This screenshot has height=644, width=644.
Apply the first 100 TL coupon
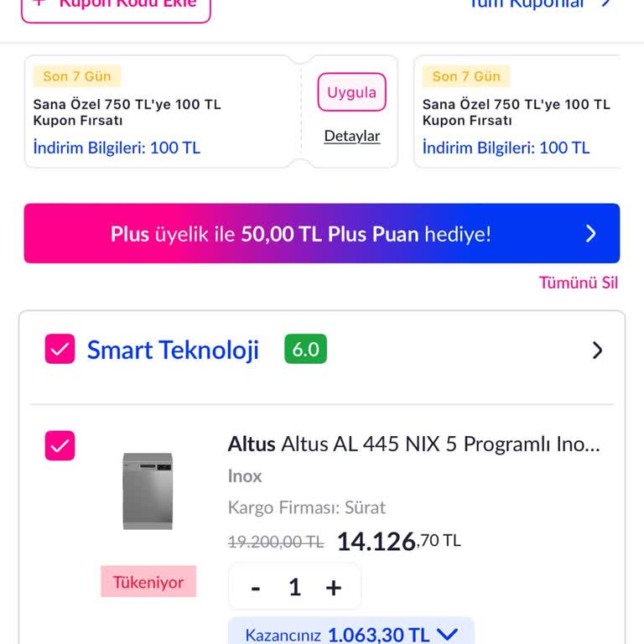click(351, 93)
